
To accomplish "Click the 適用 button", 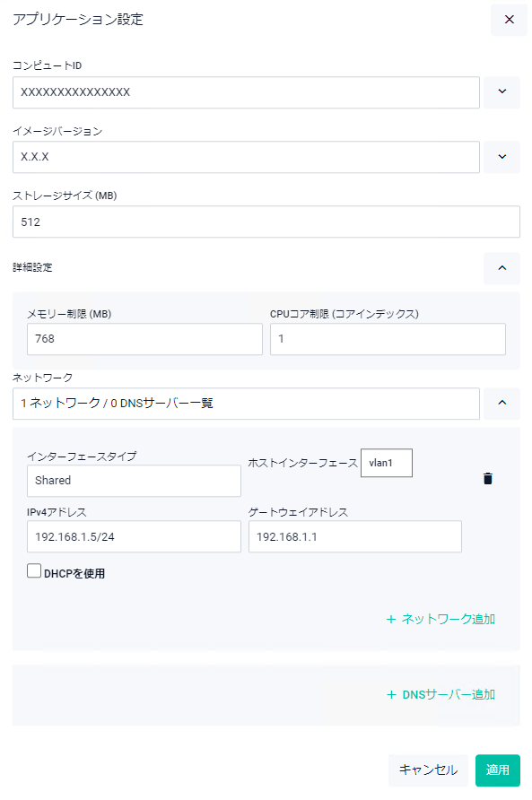I will pyautogui.click(x=497, y=770).
